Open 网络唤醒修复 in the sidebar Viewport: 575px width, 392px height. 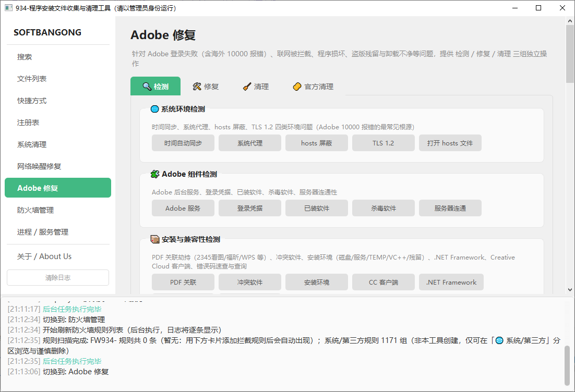pos(58,166)
